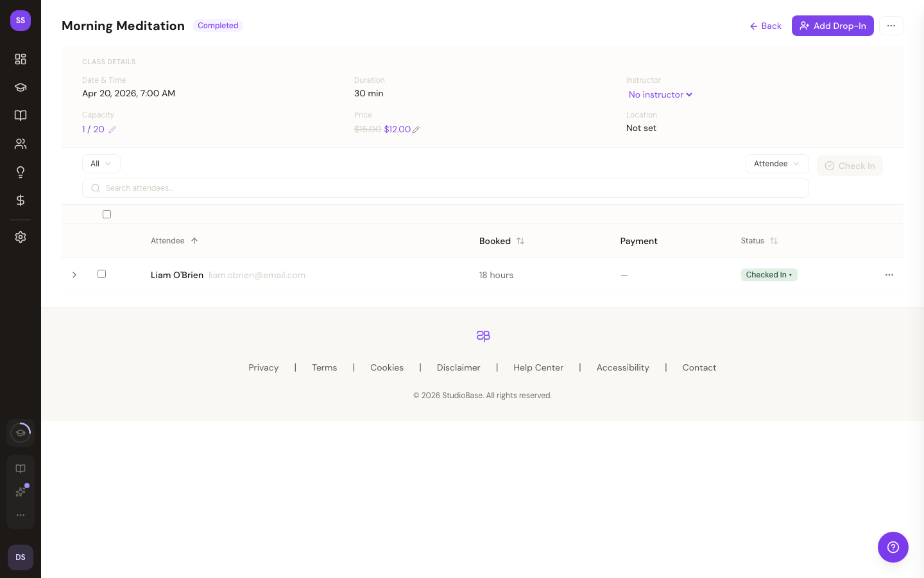
Task: Click the Back link
Action: (x=766, y=26)
